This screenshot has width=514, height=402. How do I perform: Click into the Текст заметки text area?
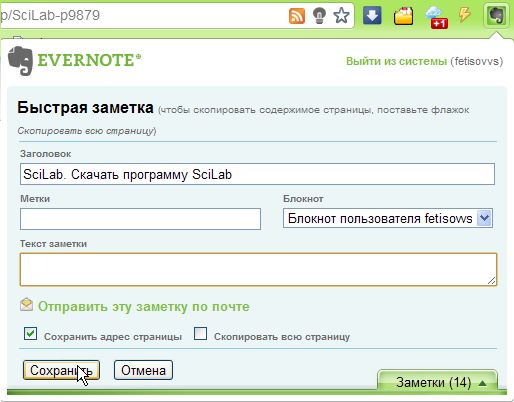[258, 269]
